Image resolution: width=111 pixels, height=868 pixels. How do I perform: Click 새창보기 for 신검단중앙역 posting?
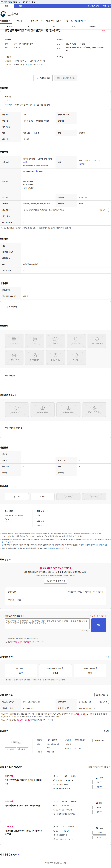(x=99, y=787)
